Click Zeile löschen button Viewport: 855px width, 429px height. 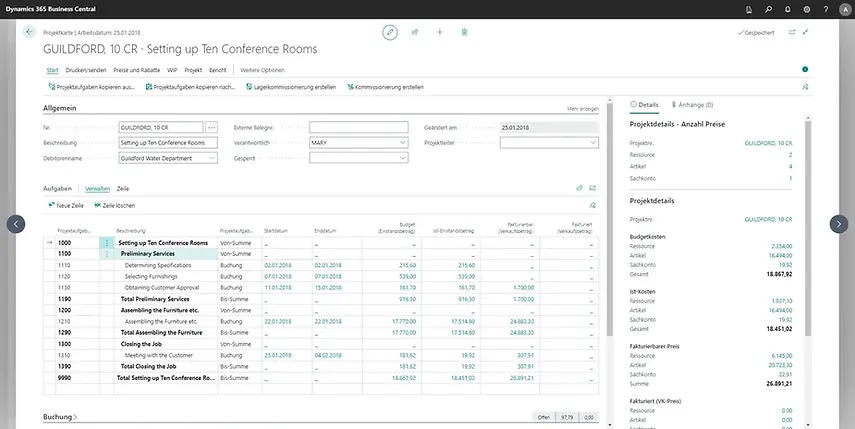click(x=115, y=206)
